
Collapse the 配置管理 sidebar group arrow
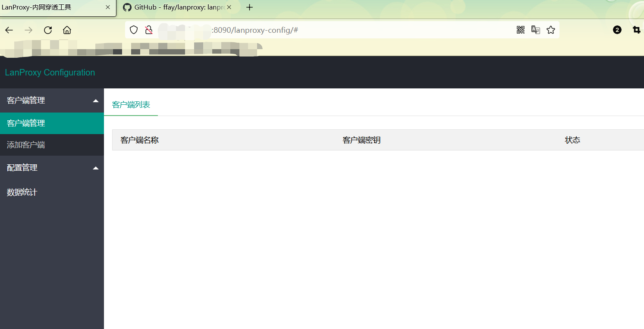pyautogui.click(x=96, y=168)
